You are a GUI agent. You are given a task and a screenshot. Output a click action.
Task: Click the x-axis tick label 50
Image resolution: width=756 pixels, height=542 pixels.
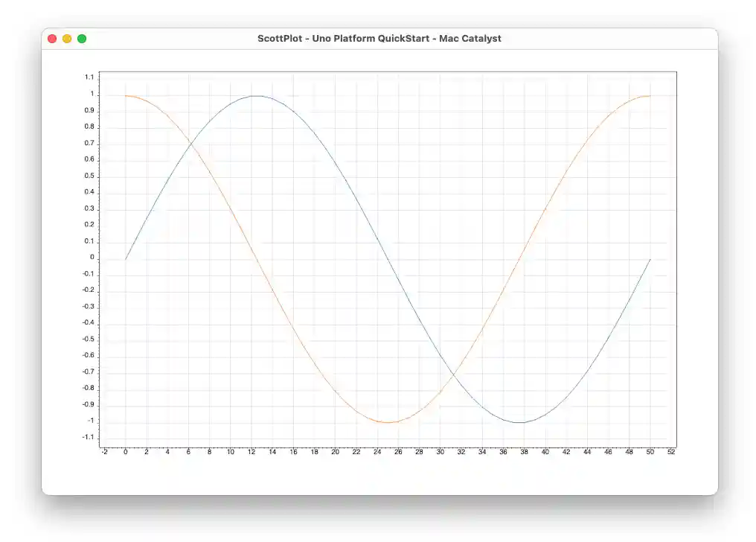point(650,452)
